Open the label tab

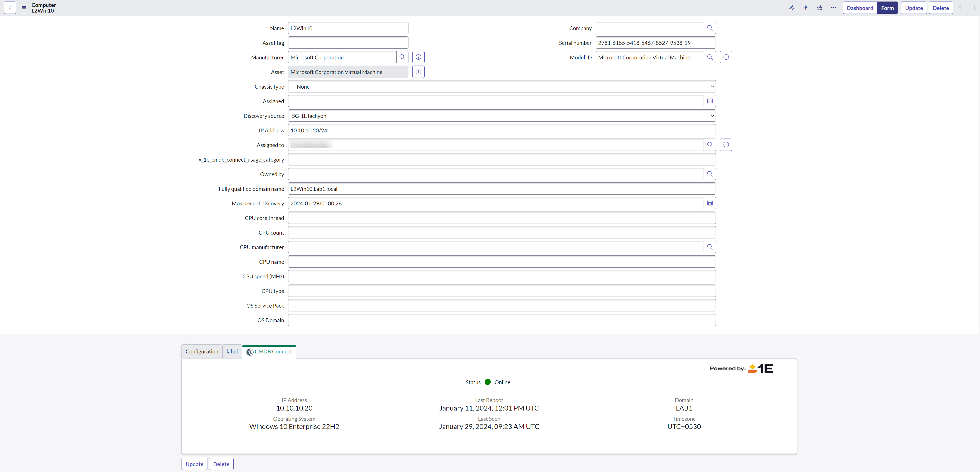[x=232, y=352]
